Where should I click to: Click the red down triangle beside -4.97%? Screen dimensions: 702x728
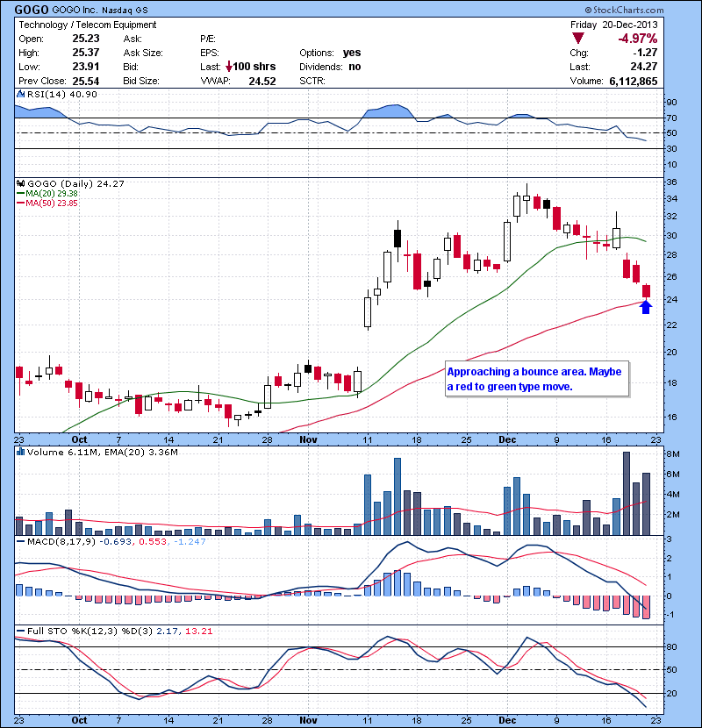click(x=578, y=39)
